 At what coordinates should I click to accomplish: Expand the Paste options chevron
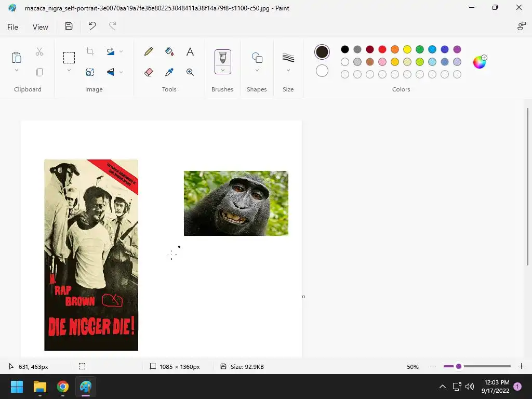click(x=16, y=70)
